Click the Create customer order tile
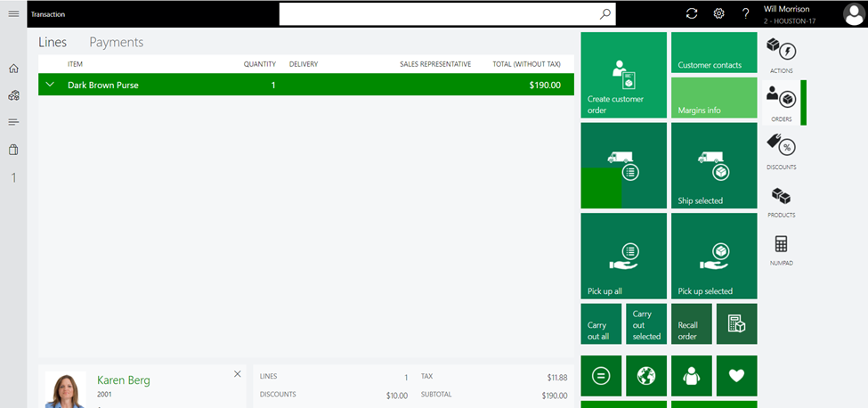This screenshot has height=408, width=868. tap(623, 75)
